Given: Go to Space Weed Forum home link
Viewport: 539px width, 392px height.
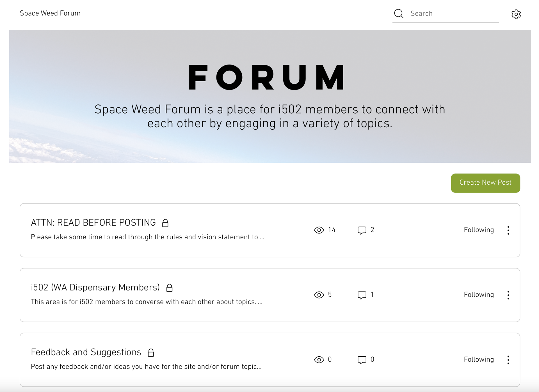Looking at the screenshot, I should tap(50, 13).
